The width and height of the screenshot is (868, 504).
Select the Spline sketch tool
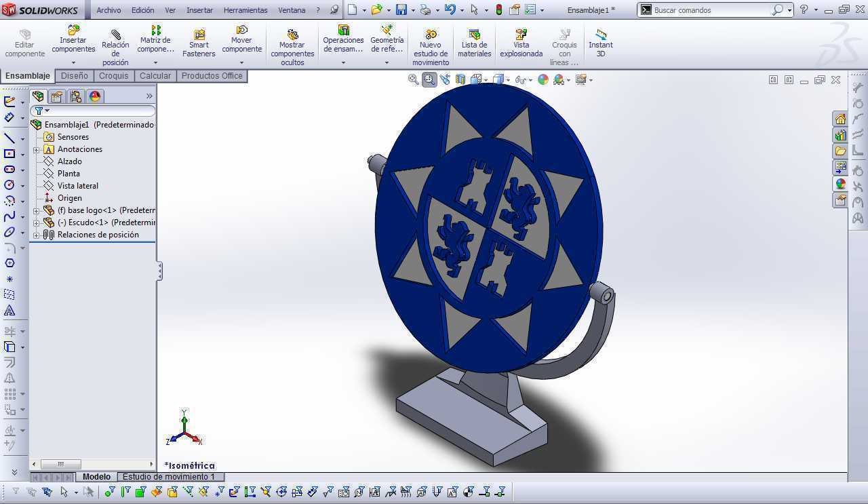click(9, 216)
